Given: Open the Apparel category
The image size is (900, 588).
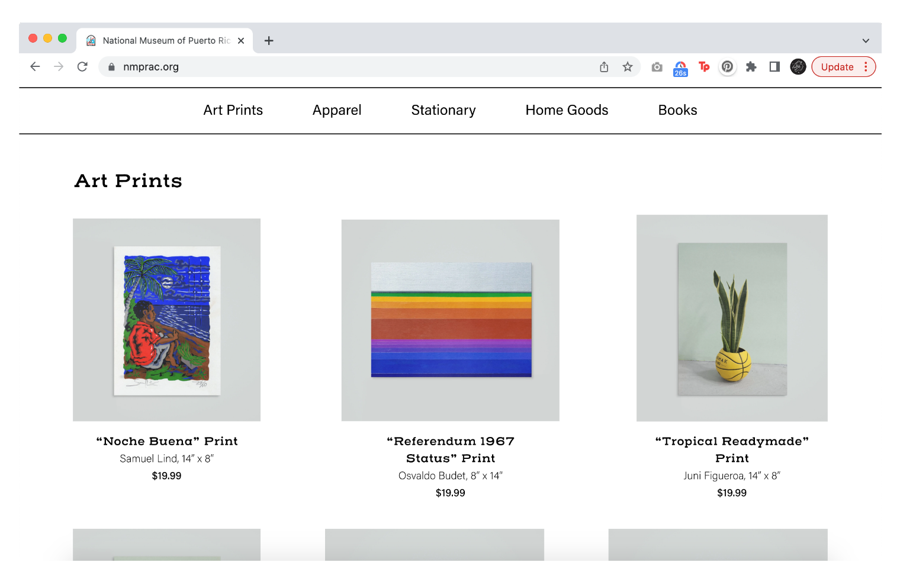Looking at the screenshot, I should (337, 110).
